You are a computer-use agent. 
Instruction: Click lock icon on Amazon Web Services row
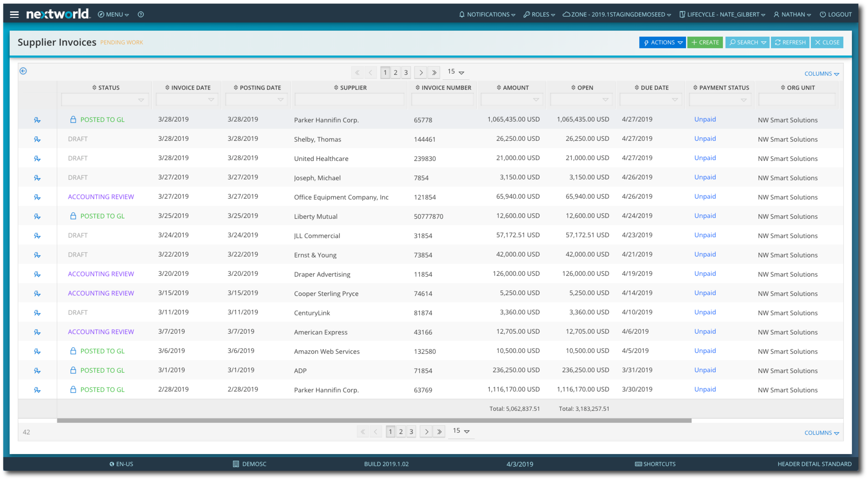(x=73, y=351)
